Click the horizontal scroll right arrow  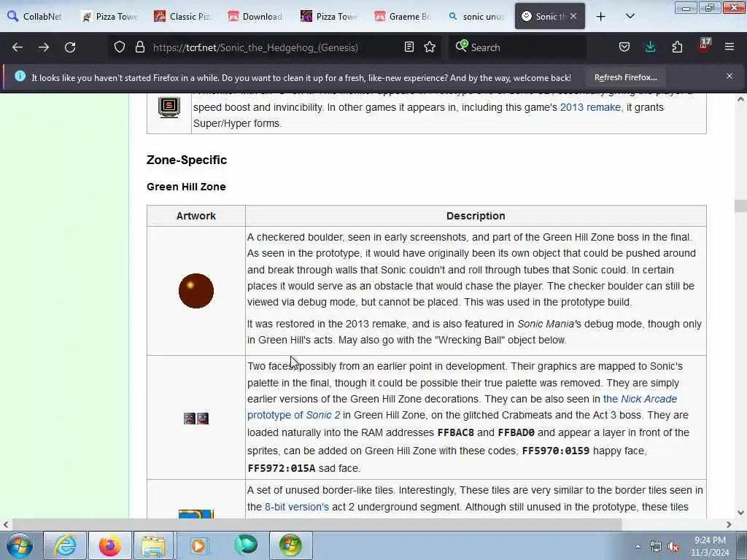coord(729,524)
